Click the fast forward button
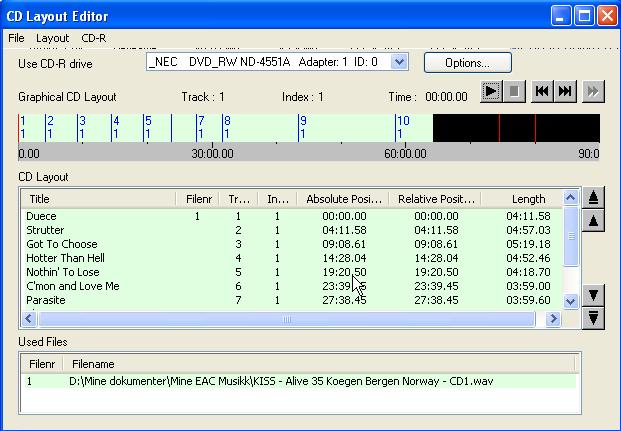Screen dimensions: 621x431 [593, 92]
